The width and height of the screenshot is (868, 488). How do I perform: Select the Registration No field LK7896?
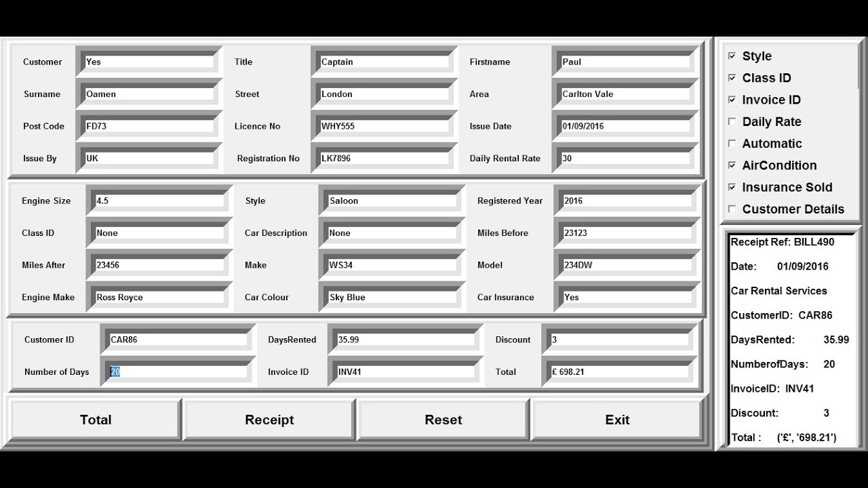coord(384,158)
